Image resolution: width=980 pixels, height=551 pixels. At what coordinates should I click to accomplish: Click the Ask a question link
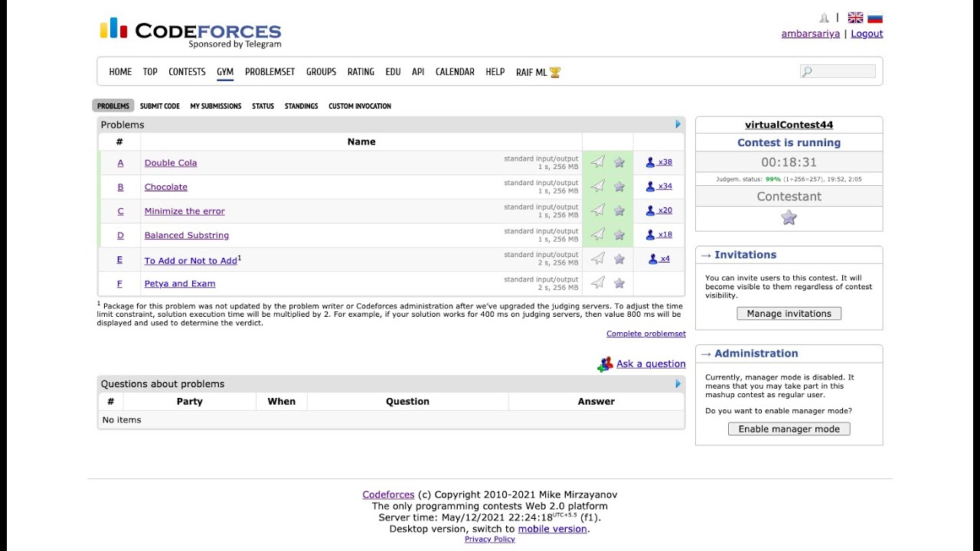651,364
